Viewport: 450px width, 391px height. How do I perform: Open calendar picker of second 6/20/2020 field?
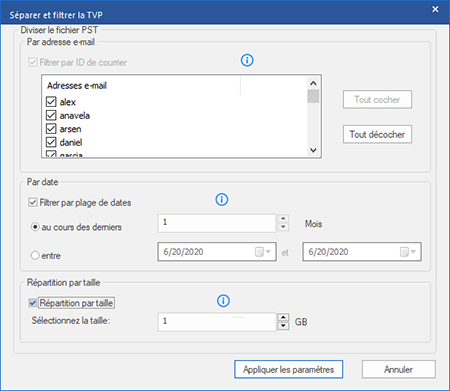408,252
